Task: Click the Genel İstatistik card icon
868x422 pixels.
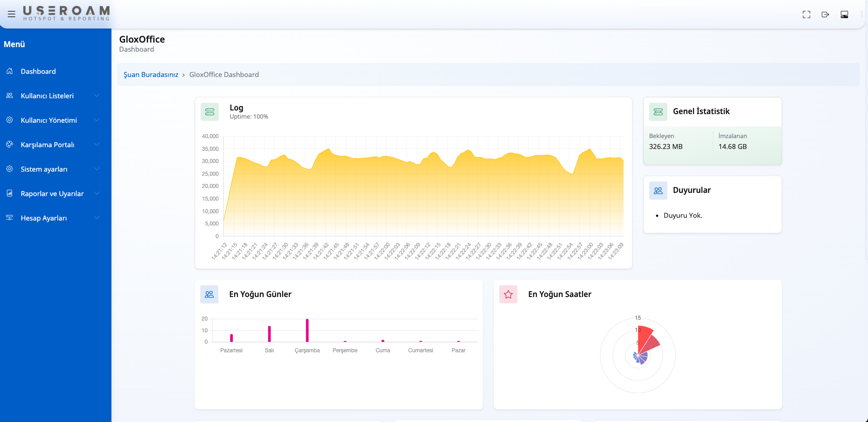Action: [x=658, y=112]
